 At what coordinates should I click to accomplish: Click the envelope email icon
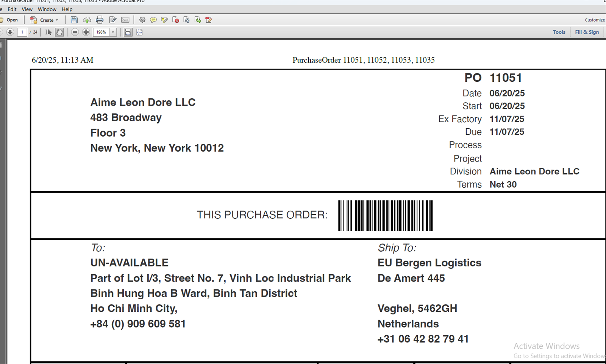[125, 20]
